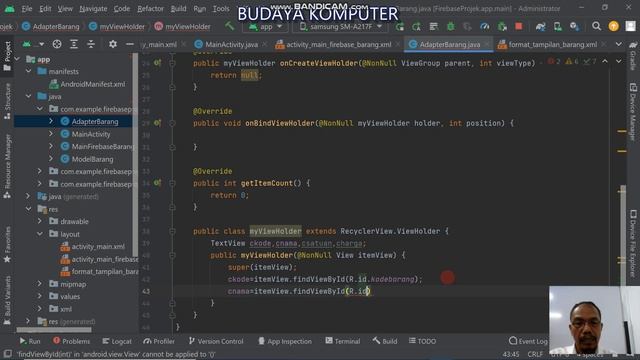Open the Version Control tool window

click(216, 341)
